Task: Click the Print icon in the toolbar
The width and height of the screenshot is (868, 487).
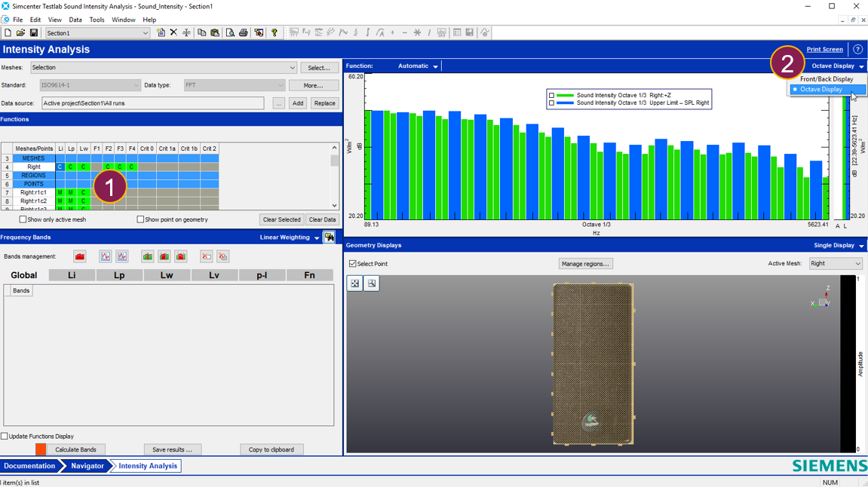Action: [x=243, y=33]
